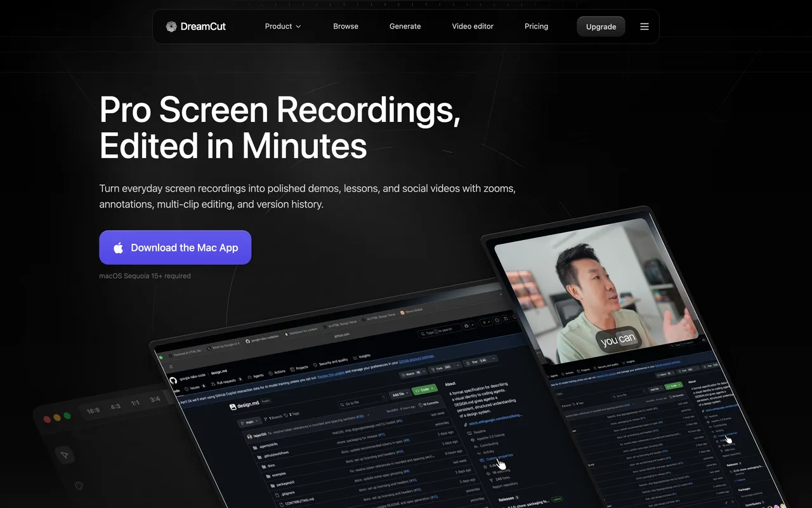Select the 16:9 aspect ratio in the mockup

[x=93, y=411]
